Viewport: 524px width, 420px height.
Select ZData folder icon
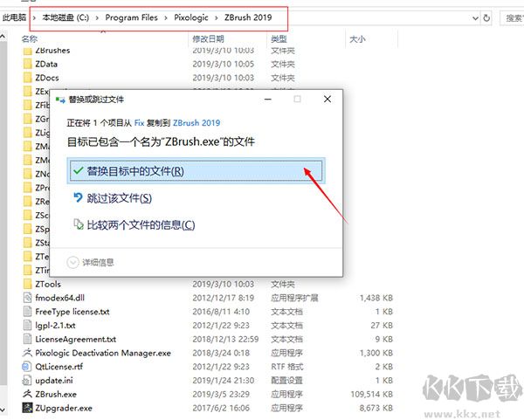(x=27, y=64)
